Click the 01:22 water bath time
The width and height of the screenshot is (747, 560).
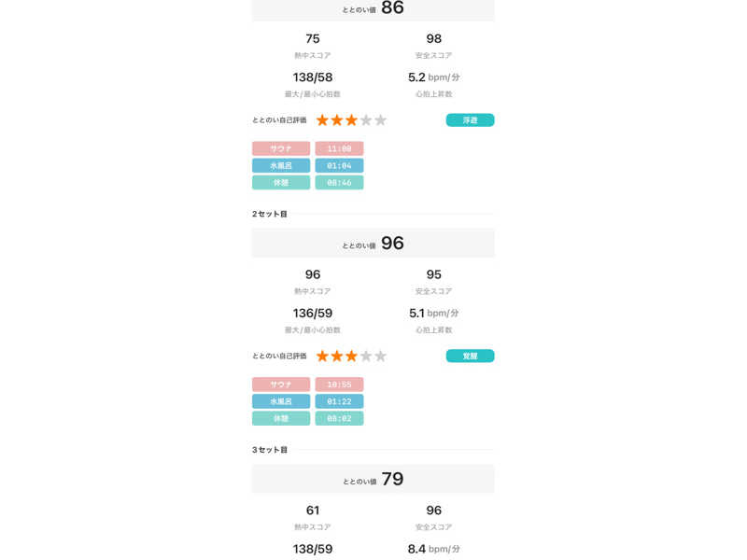(x=339, y=401)
